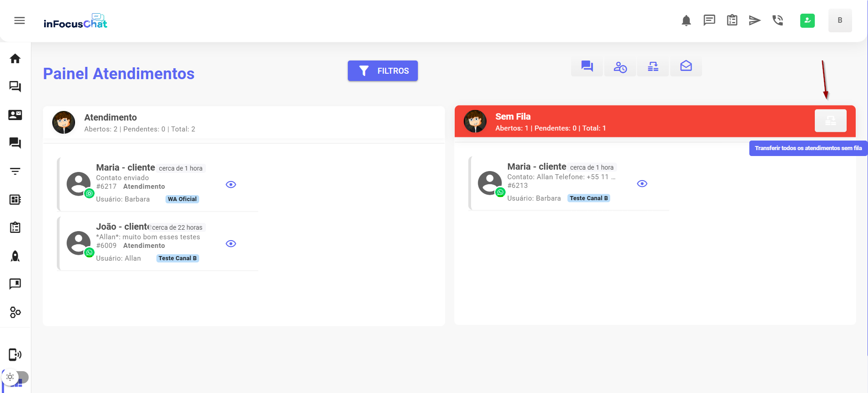Switch to the users clock view tab
The height and width of the screenshot is (393, 868).
pyautogui.click(x=620, y=67)
